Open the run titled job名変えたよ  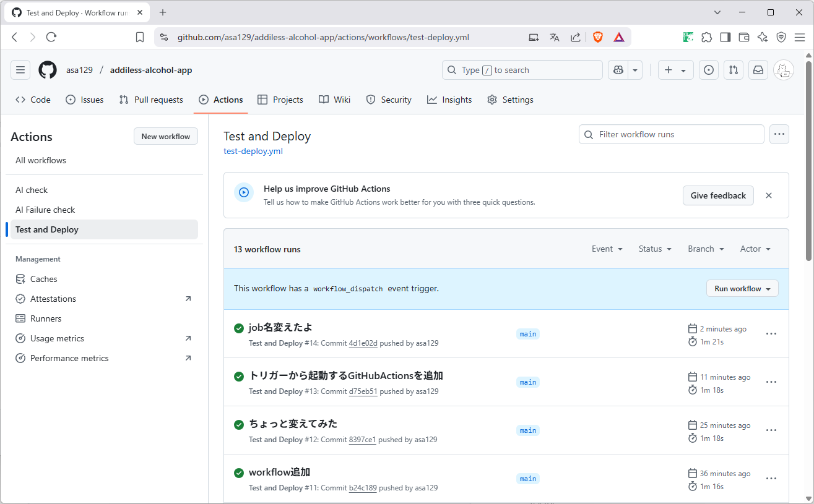(280, 327)
